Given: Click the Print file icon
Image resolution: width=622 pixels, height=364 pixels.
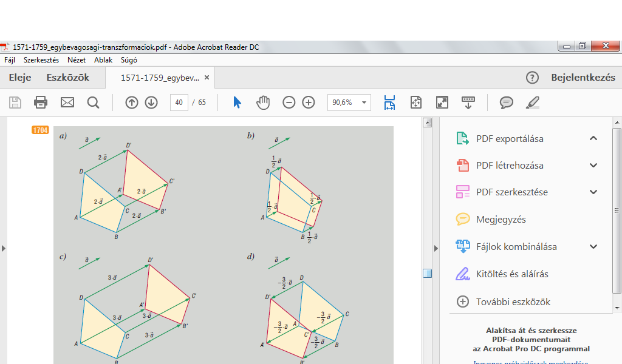Looking at the screenshot, I should point(41,103).
